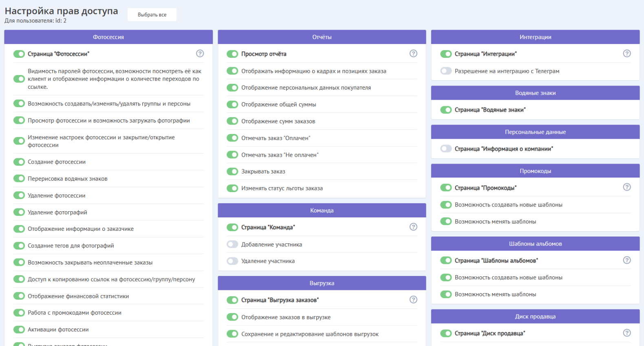Click help icon for Страница "Выгрузка заказов"
This screenshot has width=644, height=346.
click(x=413, y=300)
